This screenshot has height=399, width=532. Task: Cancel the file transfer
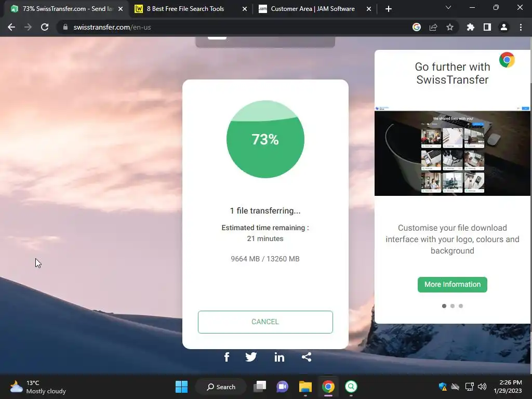click(265, 322)
